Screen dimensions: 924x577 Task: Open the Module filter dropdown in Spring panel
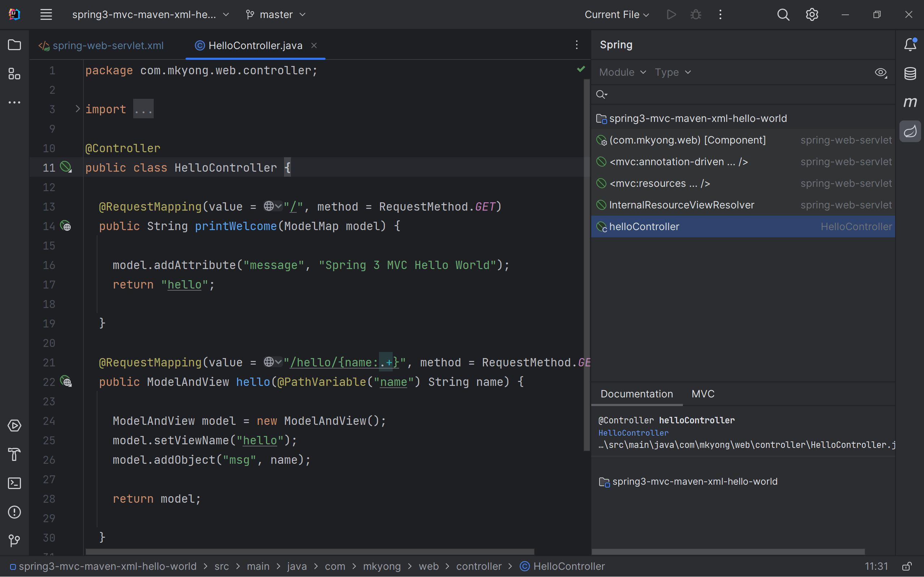point(621,72)
